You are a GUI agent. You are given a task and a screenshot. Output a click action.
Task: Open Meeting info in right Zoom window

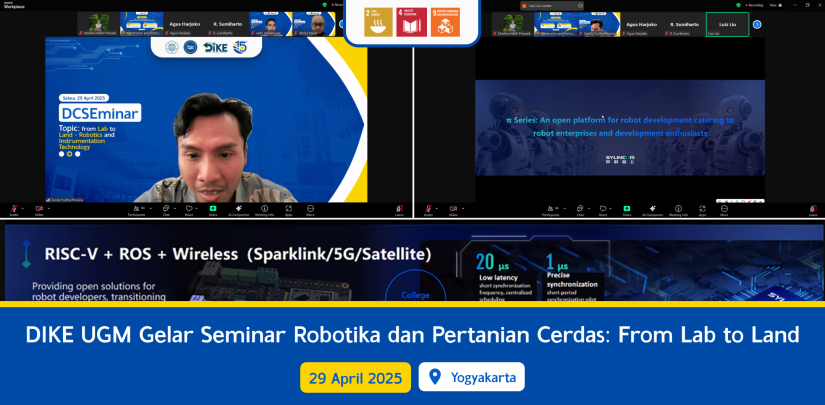[x=678, y=210]
